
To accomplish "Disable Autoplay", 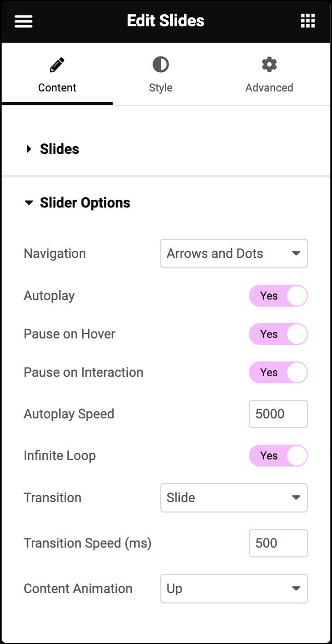I will (x=278, y=296).
